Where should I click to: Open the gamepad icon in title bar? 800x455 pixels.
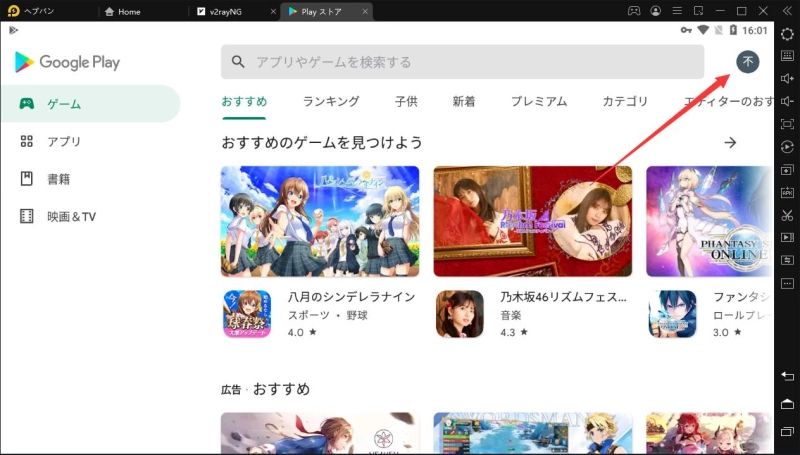[633, 11]
